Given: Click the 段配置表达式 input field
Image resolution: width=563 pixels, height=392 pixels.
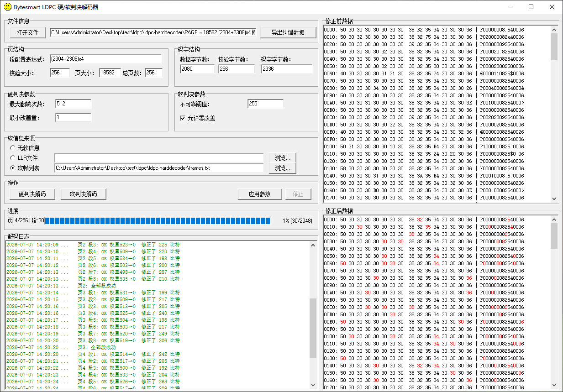Looking at the screenshot, I should point(105,59).
